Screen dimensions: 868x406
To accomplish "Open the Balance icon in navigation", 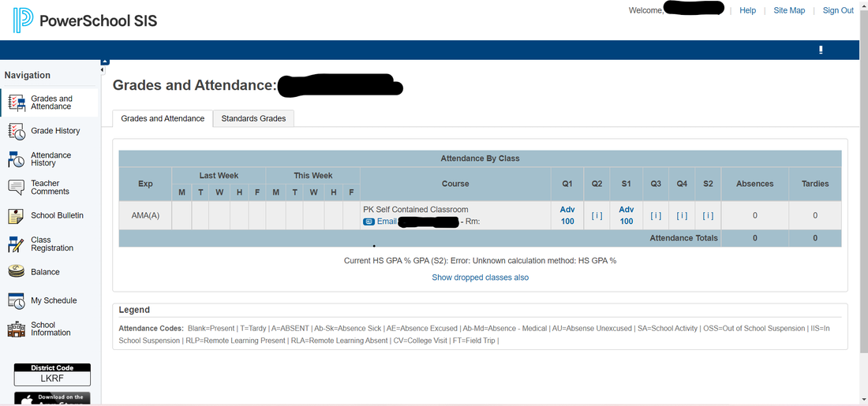I will [17, 272].
